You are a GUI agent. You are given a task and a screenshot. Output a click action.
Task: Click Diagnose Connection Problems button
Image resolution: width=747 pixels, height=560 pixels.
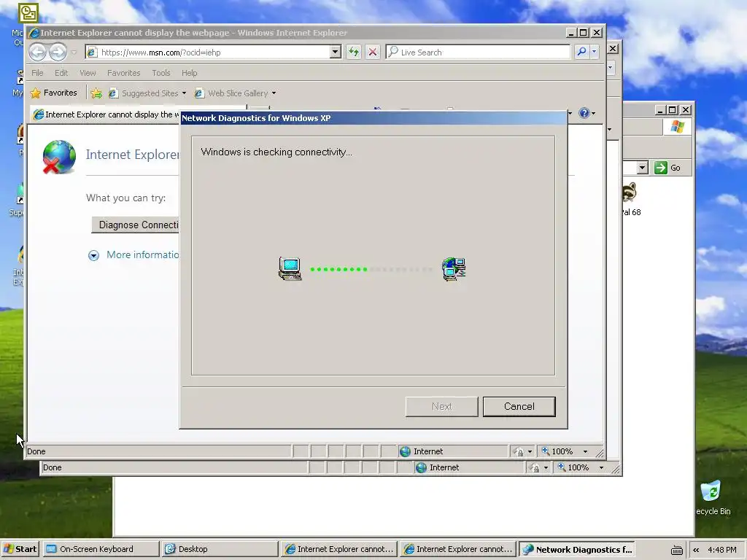pos(135,225)
